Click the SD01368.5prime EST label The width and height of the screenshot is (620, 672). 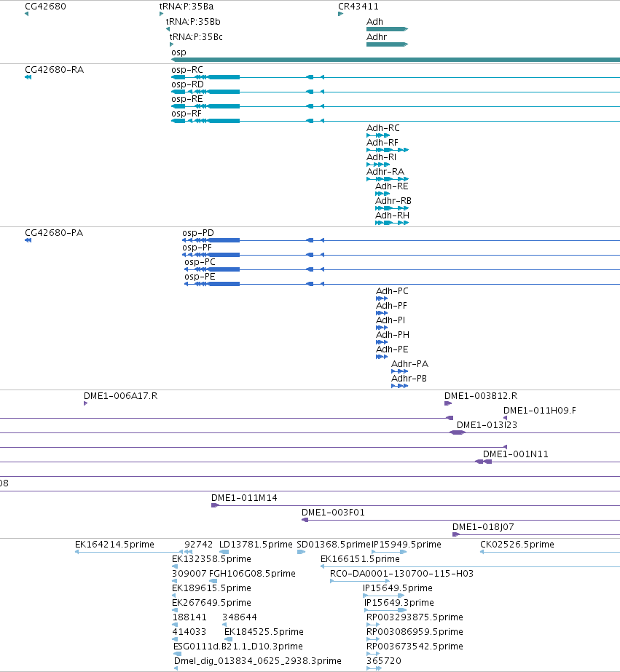click(x=334, y=545)
